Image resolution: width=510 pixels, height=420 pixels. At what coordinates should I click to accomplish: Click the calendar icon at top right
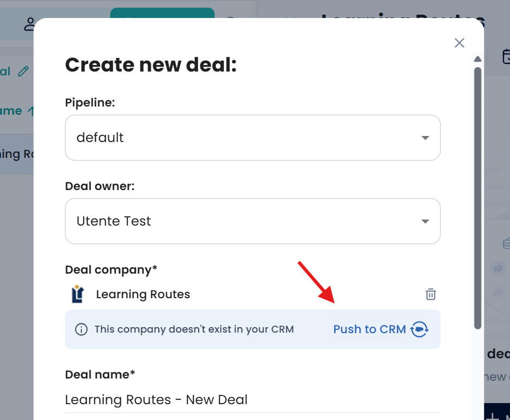506,56
